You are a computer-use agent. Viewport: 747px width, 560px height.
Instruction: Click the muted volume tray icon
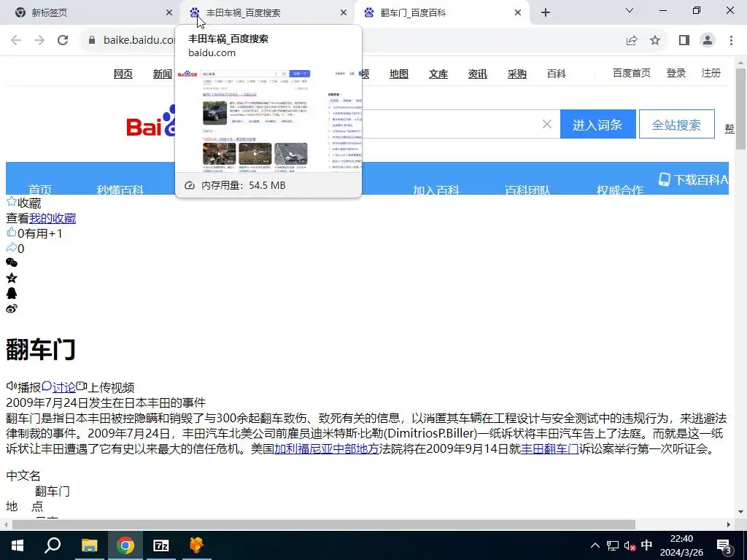coord(630,545)
